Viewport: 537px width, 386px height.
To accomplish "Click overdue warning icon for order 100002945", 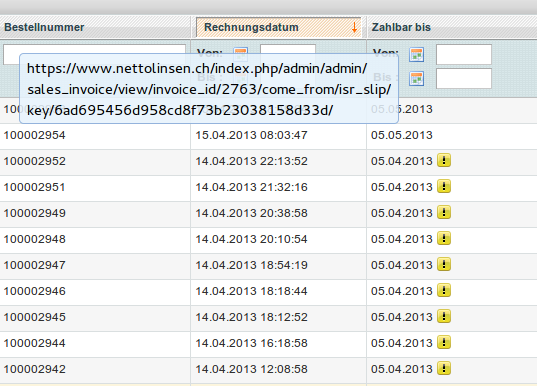I will pyautogui.click(x=444, y=317).
